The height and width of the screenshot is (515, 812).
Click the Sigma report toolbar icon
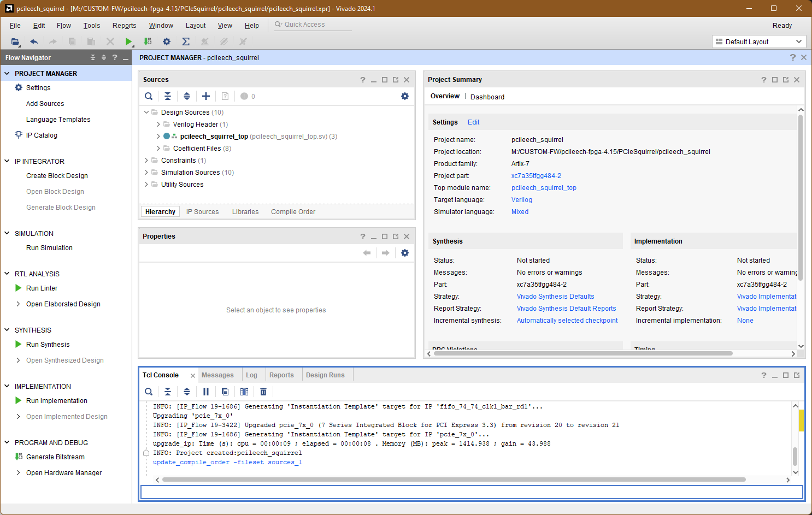coord(186,42)
